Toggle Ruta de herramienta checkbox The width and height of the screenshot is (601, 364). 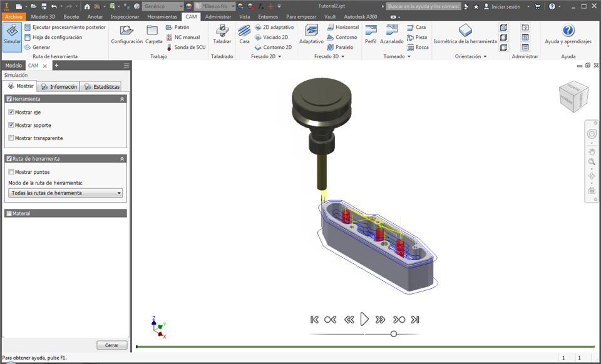coord(9,158)
